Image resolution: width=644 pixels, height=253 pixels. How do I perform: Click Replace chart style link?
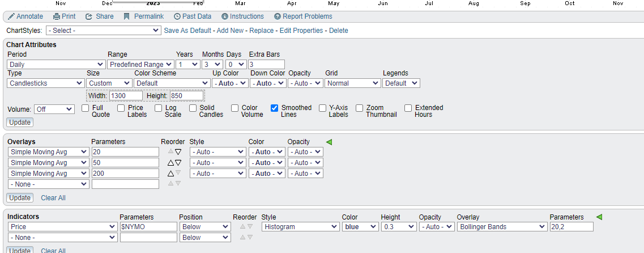[262, 31]
